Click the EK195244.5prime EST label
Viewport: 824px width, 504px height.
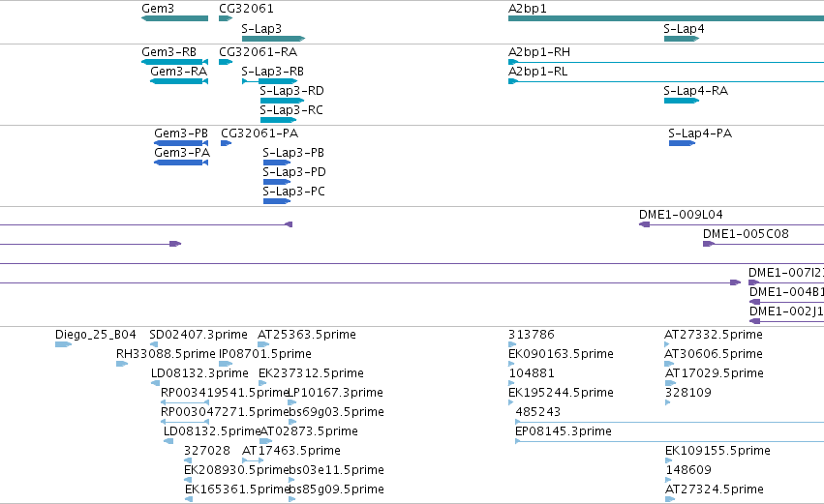click(x=561, y=393)
